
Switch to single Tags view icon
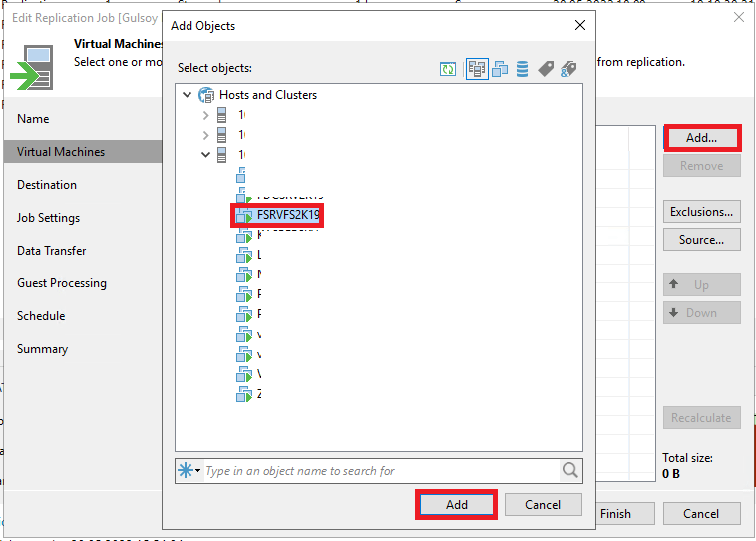pos(546,69)
